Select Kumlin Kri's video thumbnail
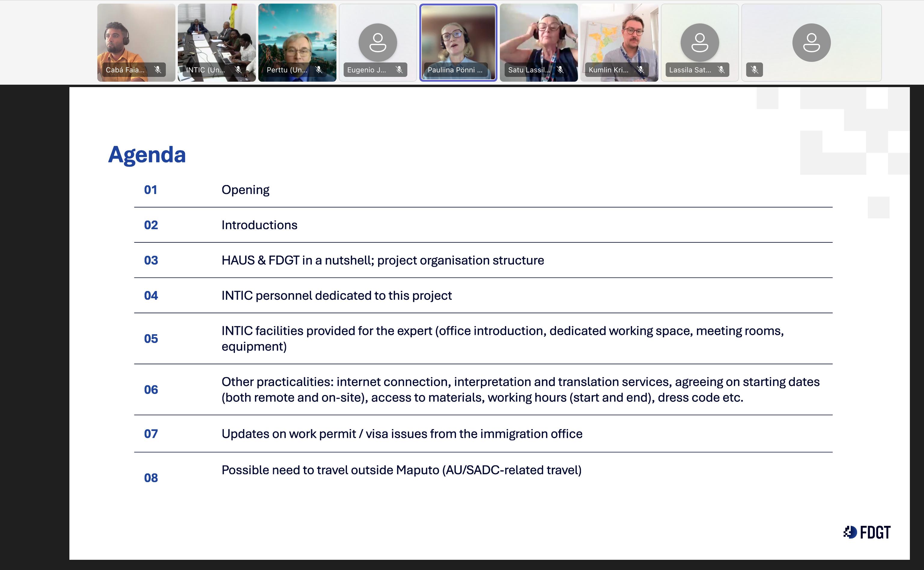 [x=619, y=38]
